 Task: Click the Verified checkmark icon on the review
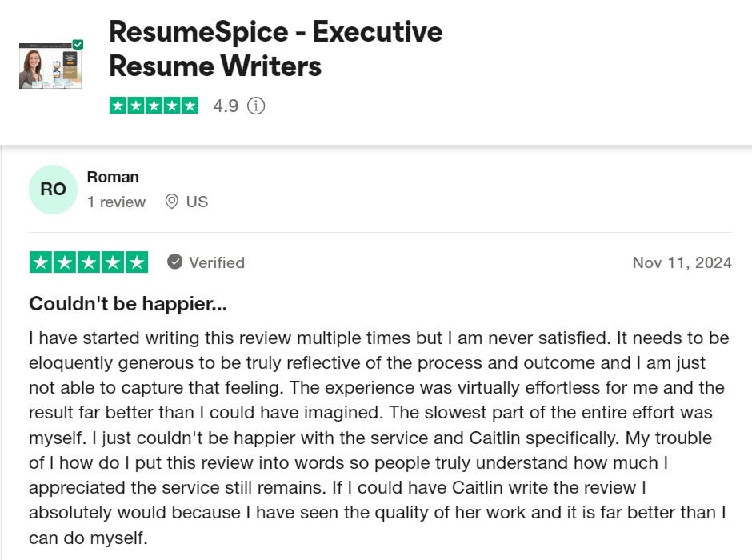pos(175,262)
